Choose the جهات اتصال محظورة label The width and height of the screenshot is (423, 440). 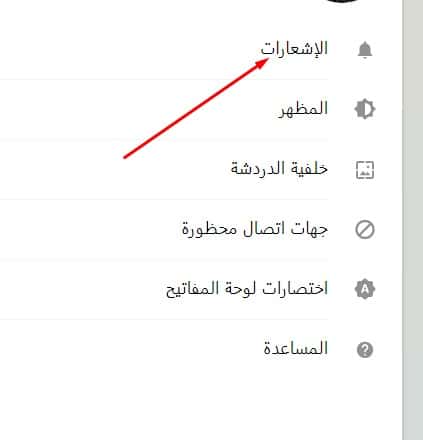pyautogui.click(x=255, y=229)
